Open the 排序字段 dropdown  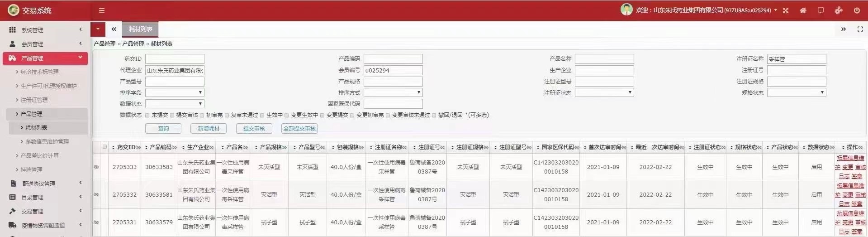pos(175,92)
